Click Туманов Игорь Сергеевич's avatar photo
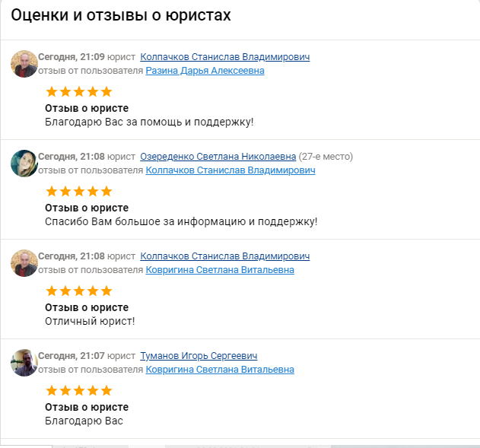The image size is (480, 448). tap(24, 363)
